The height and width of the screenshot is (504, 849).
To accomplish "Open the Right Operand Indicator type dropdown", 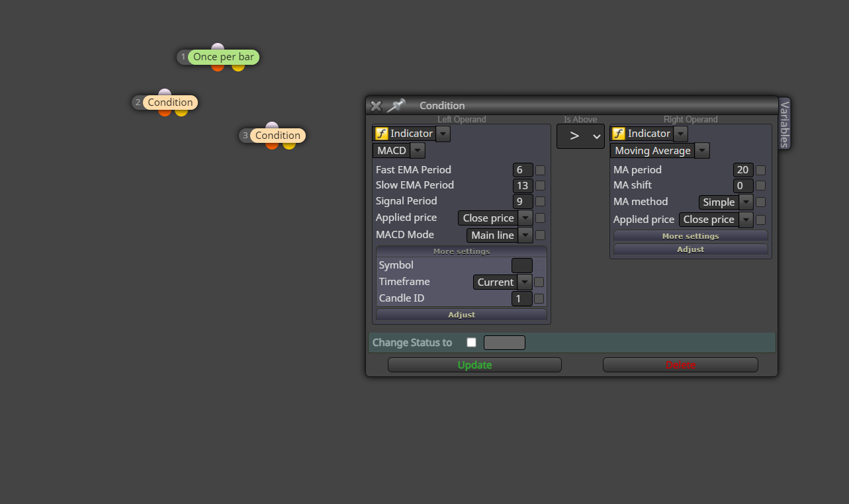I will point(681,134).
